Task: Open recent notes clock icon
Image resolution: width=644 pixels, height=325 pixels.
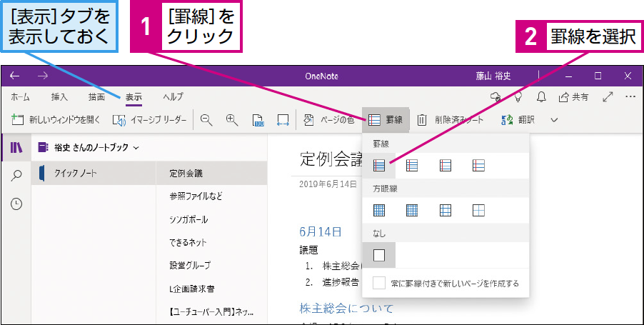Action: (x=16, y=204)
